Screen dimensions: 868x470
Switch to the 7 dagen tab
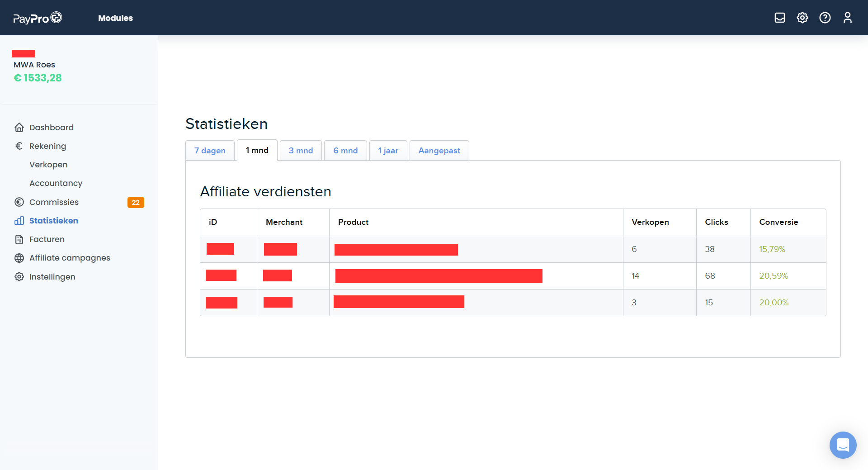coord(210,151)
